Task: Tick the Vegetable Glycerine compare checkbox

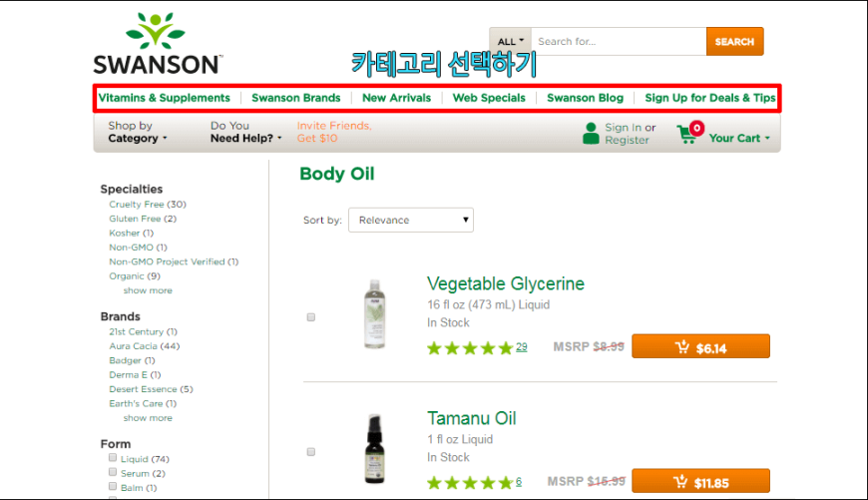Action: tap(311, 317)
